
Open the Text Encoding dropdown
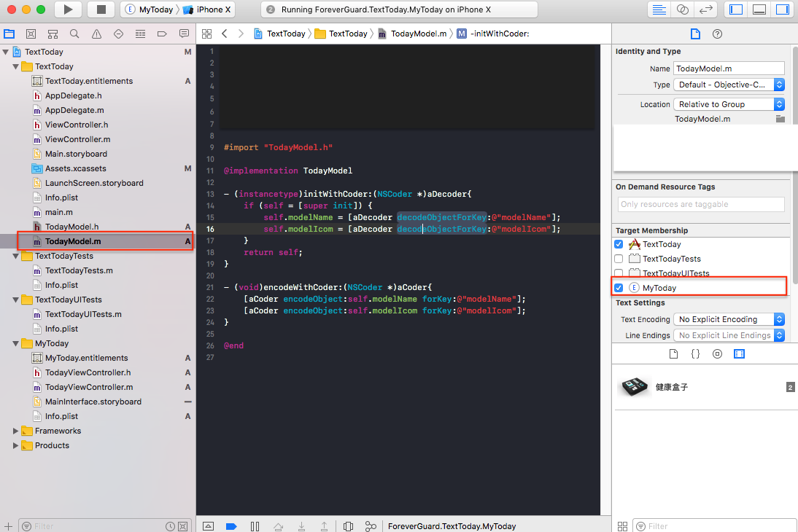(x=729, y=319)
